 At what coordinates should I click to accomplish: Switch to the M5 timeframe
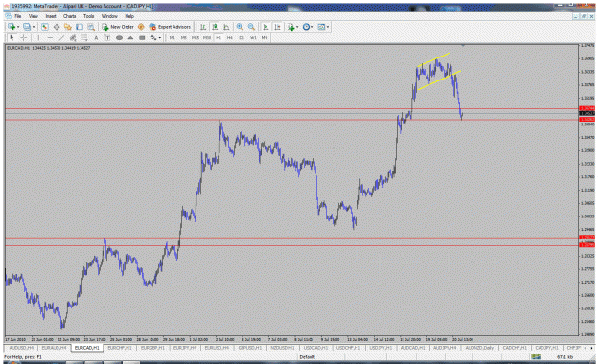(184, 37)
